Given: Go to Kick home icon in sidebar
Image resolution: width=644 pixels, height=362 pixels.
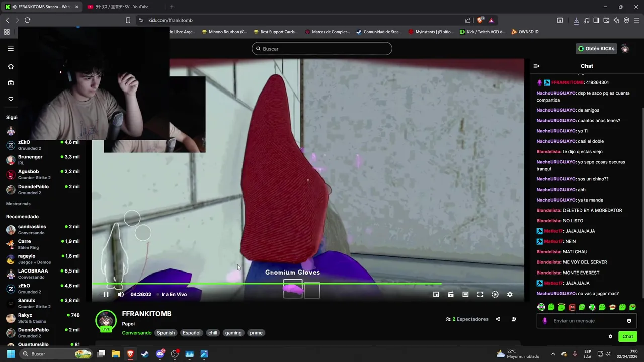Looking at the screenshot, I should pos(11,67).
